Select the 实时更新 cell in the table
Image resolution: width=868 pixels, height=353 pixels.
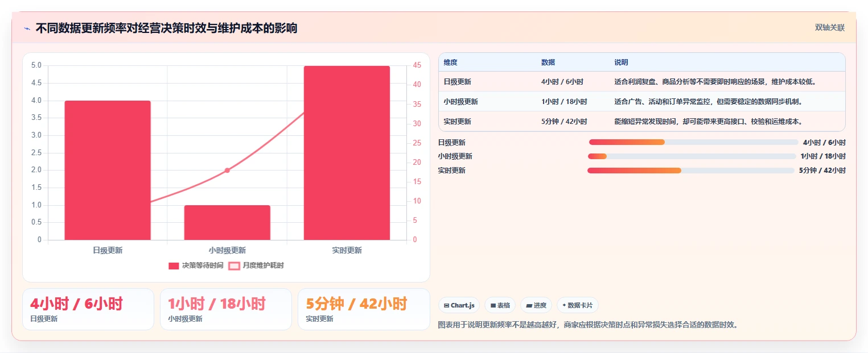pyautogui.click(x=457, y=122)
